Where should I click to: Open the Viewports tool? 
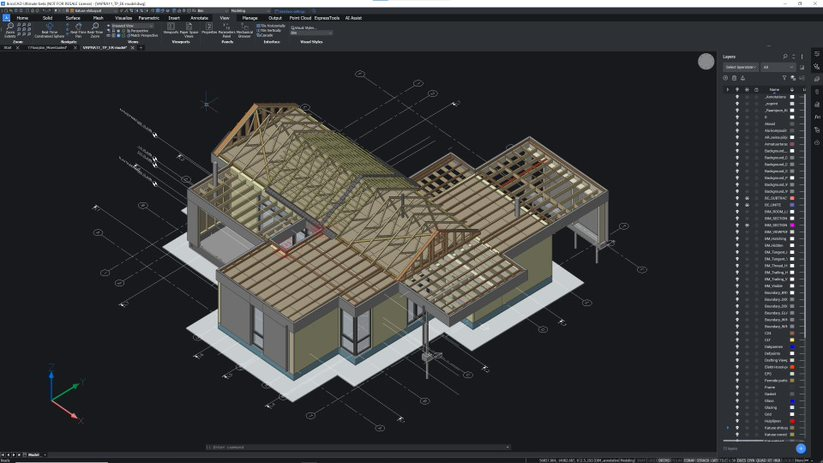point(171,29)
